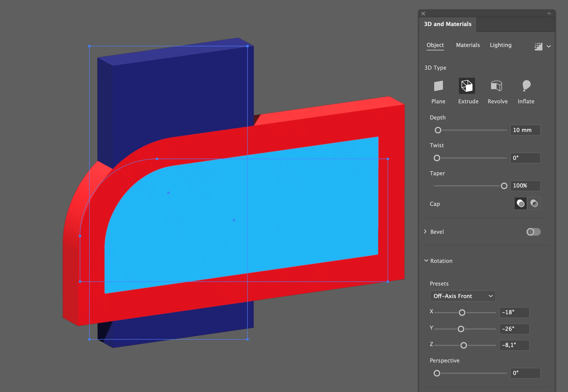
Task: Collapse the Rotation section
Action: tap(426, 261)
